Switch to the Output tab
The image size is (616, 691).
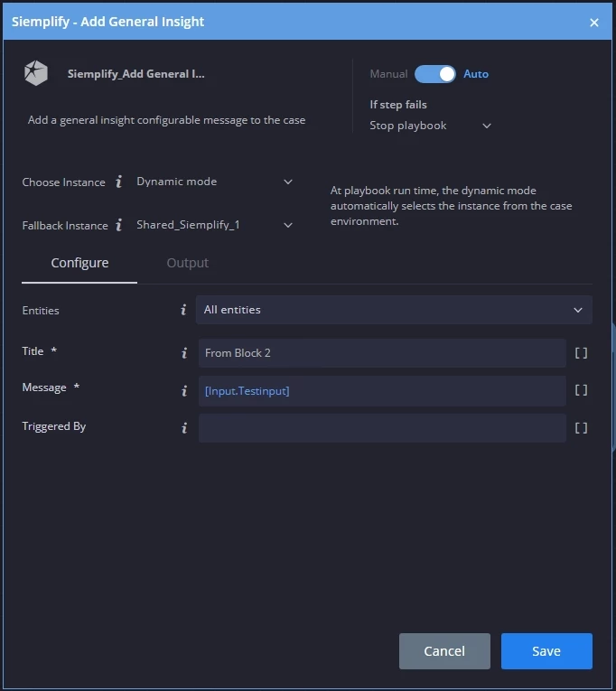coord(188,263)
